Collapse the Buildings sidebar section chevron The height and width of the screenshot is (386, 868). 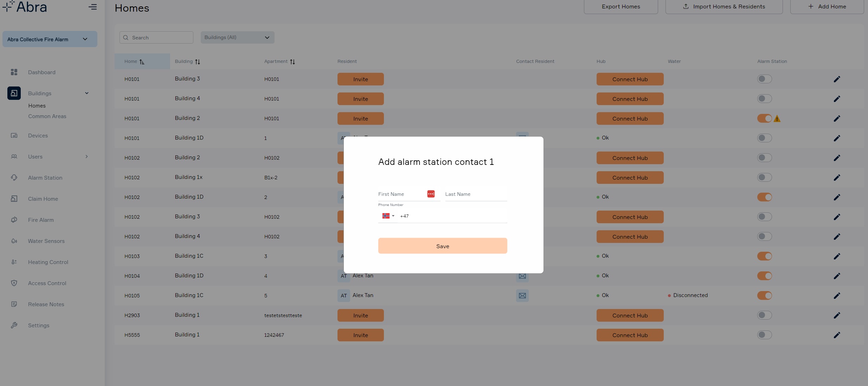[87, 93]
